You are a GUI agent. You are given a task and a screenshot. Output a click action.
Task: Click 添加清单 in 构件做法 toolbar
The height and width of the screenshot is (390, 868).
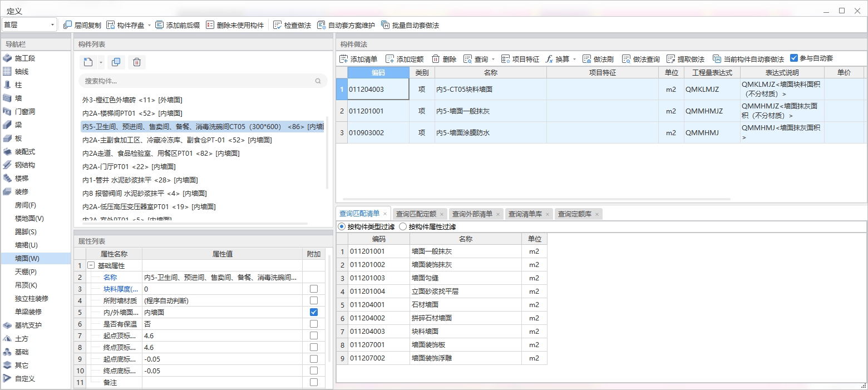pyautogui.click(x=358, y=59)
